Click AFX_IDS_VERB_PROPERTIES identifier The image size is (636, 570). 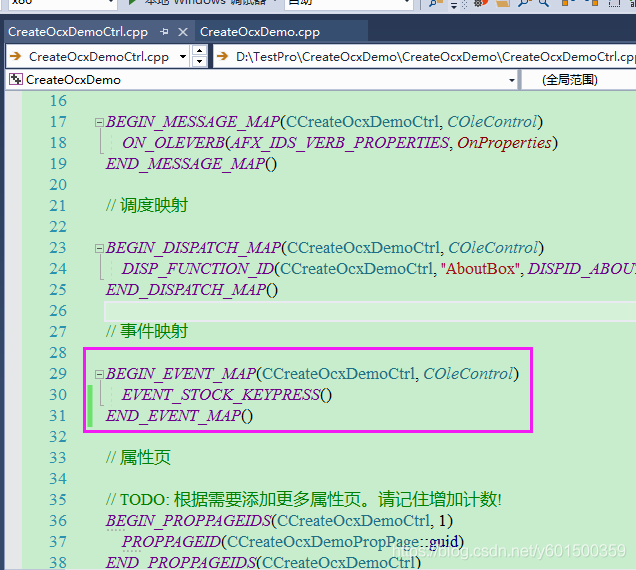coord(340,143)
